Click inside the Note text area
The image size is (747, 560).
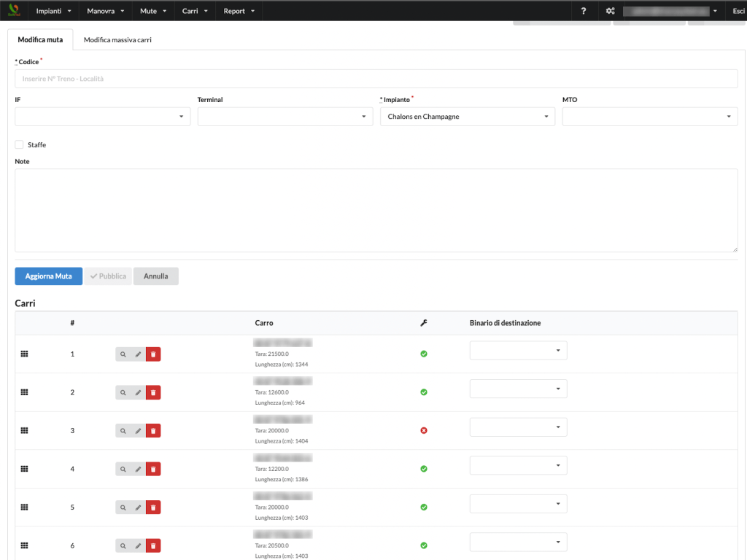click(x=376, y=211)
